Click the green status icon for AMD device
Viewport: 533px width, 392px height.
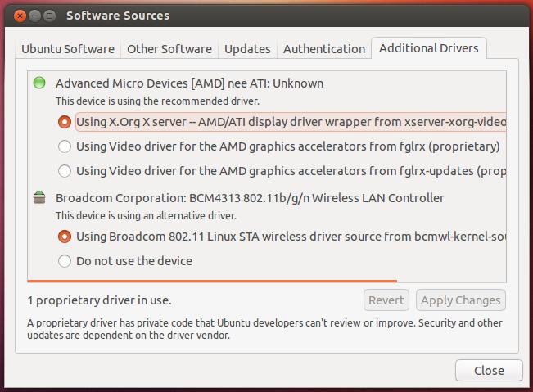39,83
